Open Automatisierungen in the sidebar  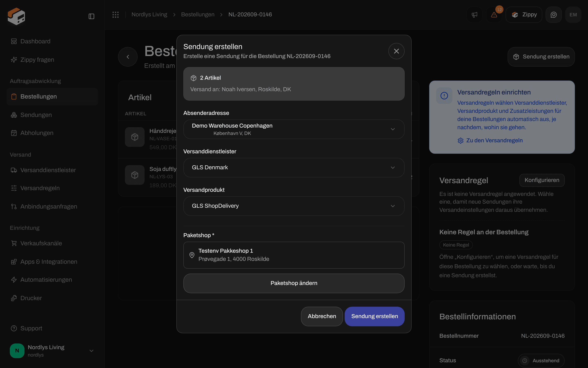[52, 280]
